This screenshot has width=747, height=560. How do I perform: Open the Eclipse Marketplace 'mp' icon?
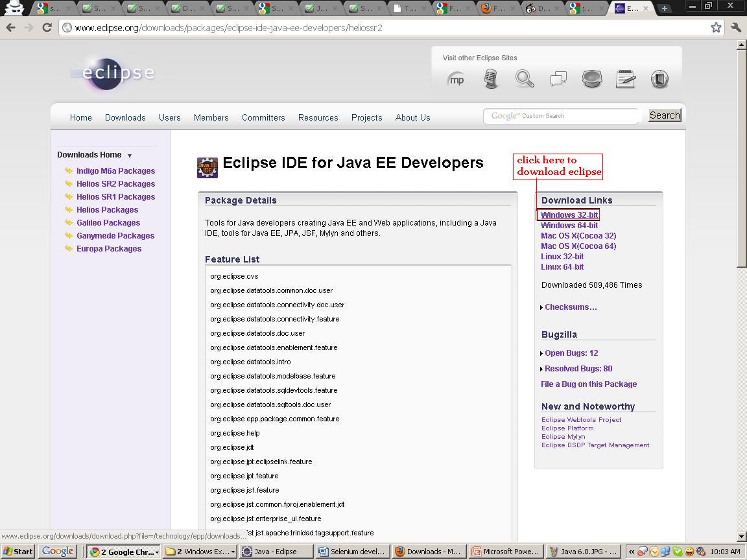(456, 79)
